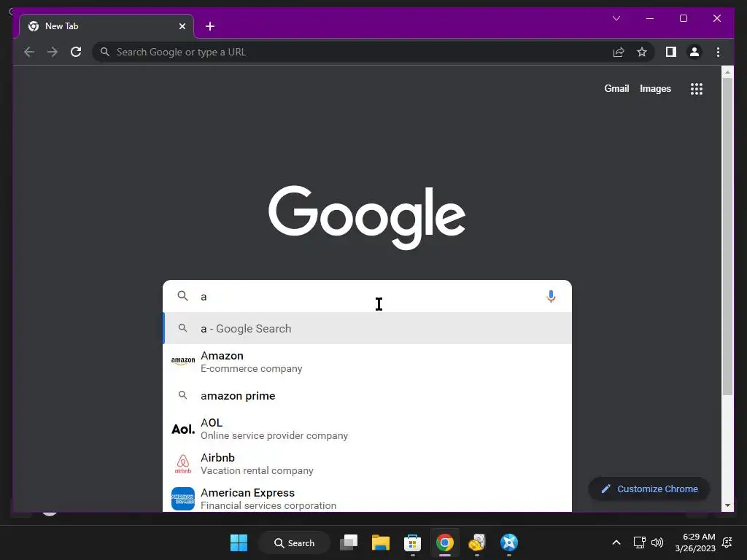Choose the AOL suggestion
This screenshot has width=747, height=560.
click(x=368, y=429)
